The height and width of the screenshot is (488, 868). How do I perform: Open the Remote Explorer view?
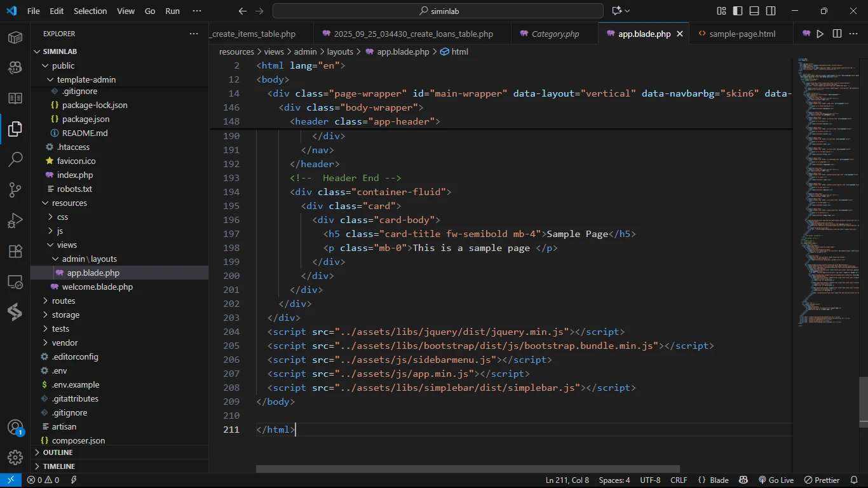(15, 281)
